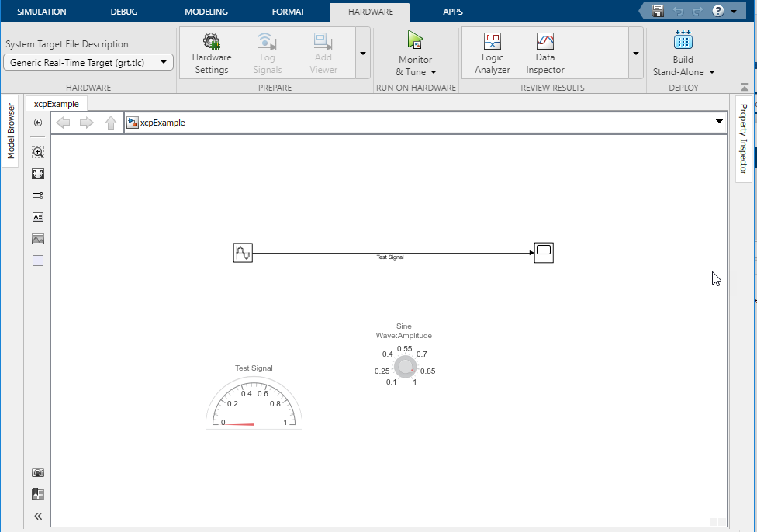Collapse the palette with the double-chevron button
The height and width of the screenshot is (532, 757).
pos(37,516)
